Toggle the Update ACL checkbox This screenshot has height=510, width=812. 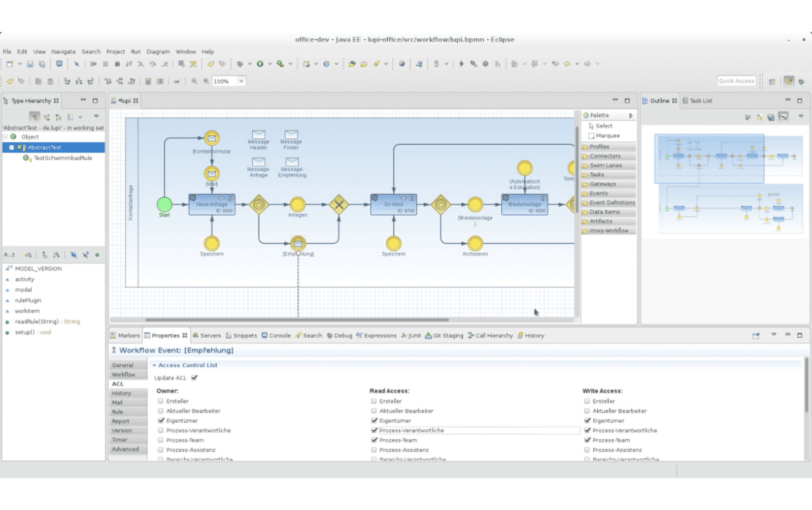[194, 378]
